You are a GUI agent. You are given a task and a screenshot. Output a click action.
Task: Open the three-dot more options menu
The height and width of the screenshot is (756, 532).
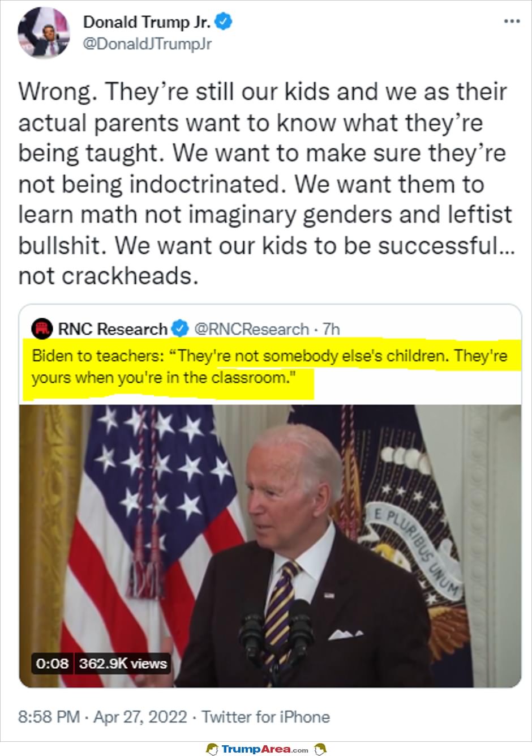512,22
